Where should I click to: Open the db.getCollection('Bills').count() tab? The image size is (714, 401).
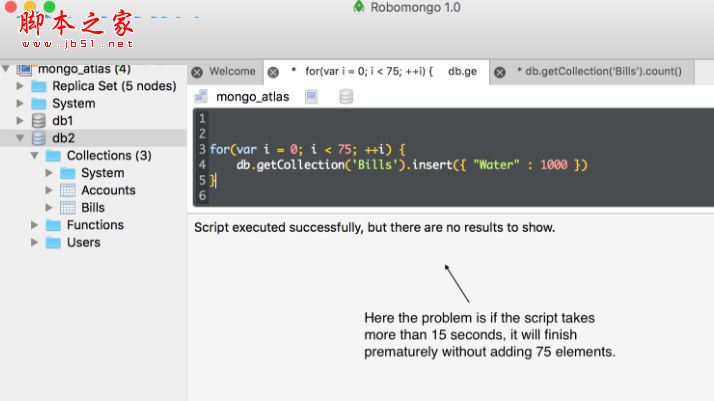pos(603,72)
